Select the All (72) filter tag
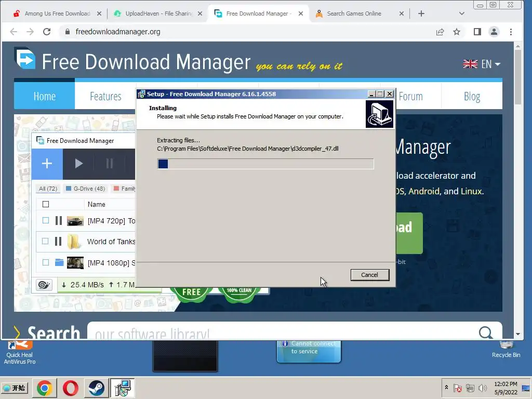Screen dimensions: 532x399 pos(48,189)
